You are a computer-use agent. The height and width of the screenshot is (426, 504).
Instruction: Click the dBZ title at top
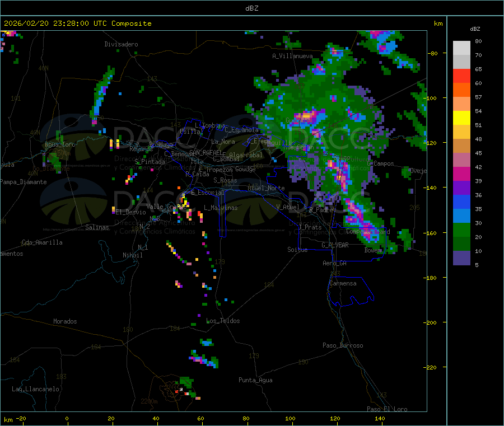(251, 8)
